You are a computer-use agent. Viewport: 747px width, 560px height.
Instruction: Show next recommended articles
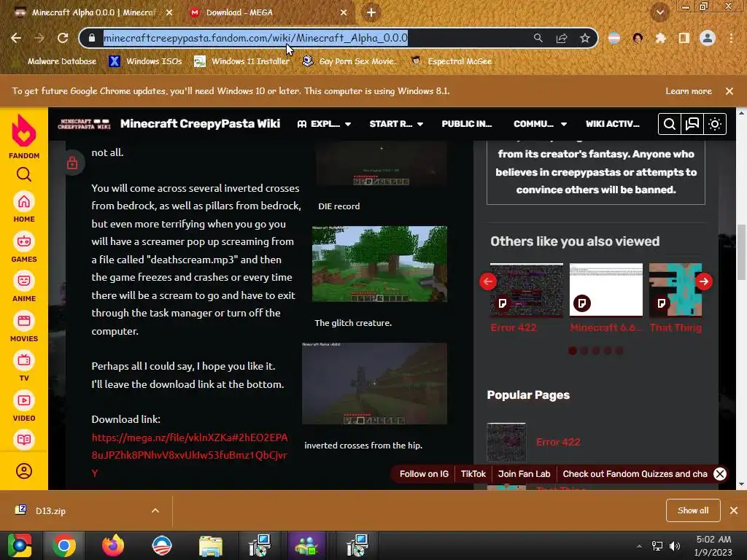tap(704, 281)
